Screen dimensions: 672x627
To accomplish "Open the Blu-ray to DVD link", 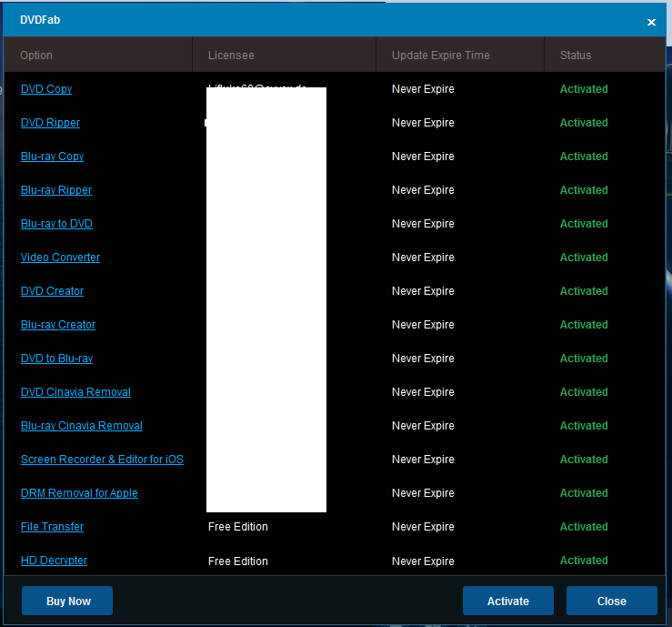I will 56,224.
